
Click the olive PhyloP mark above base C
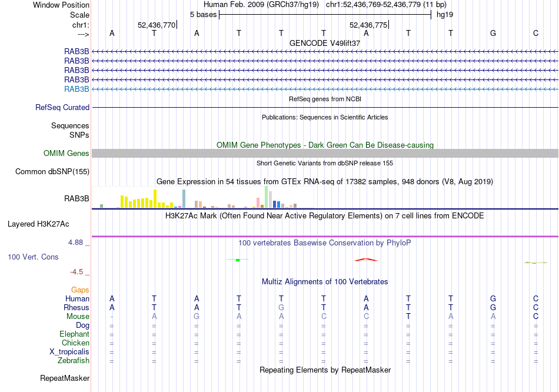(535, 263)
